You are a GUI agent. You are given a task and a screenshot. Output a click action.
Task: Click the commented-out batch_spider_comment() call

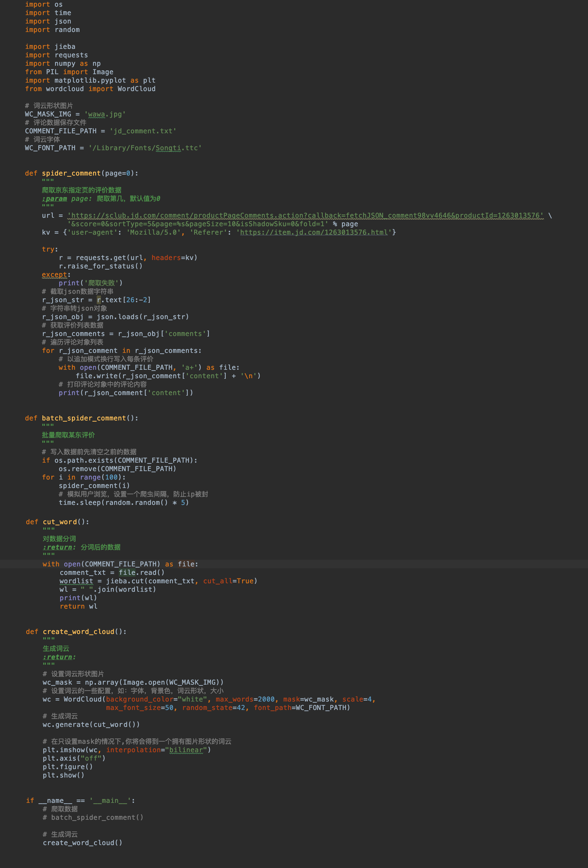pyautogui.click(x=97, y=817)
